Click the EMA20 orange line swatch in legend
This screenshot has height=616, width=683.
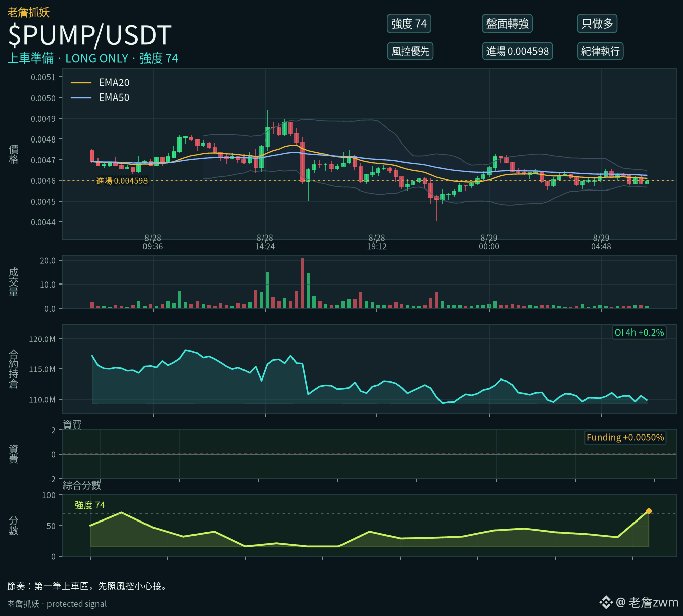coord(81,83)
